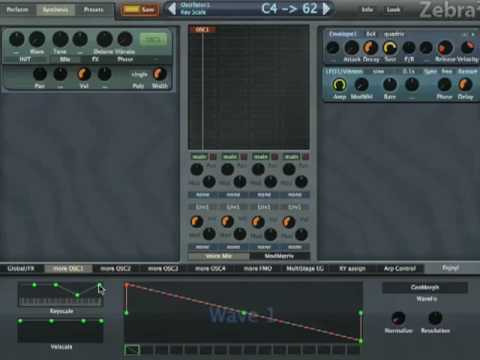Open the Presets tab
Screen dimensions: 480x360
94,10
